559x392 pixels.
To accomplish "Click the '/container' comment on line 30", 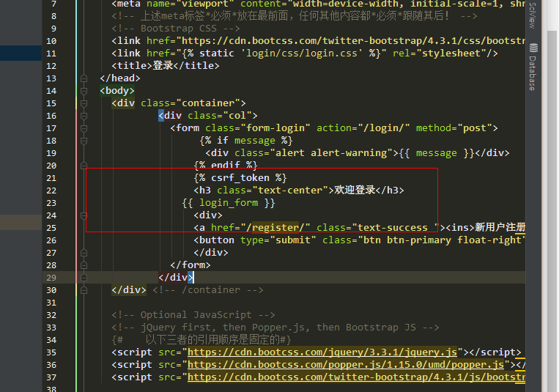I will pyautogui.click(x=208, y=290).
